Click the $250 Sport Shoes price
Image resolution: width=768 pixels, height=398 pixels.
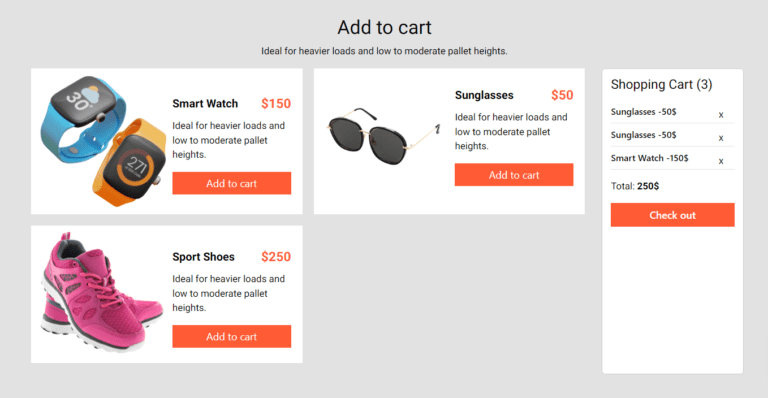click(x=276, y=257)
